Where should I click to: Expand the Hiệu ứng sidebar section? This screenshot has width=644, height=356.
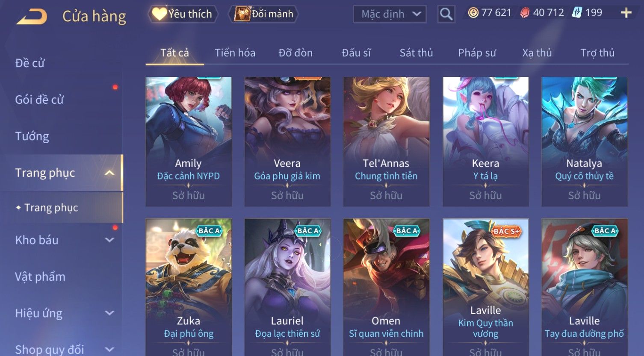coord(109,313)
